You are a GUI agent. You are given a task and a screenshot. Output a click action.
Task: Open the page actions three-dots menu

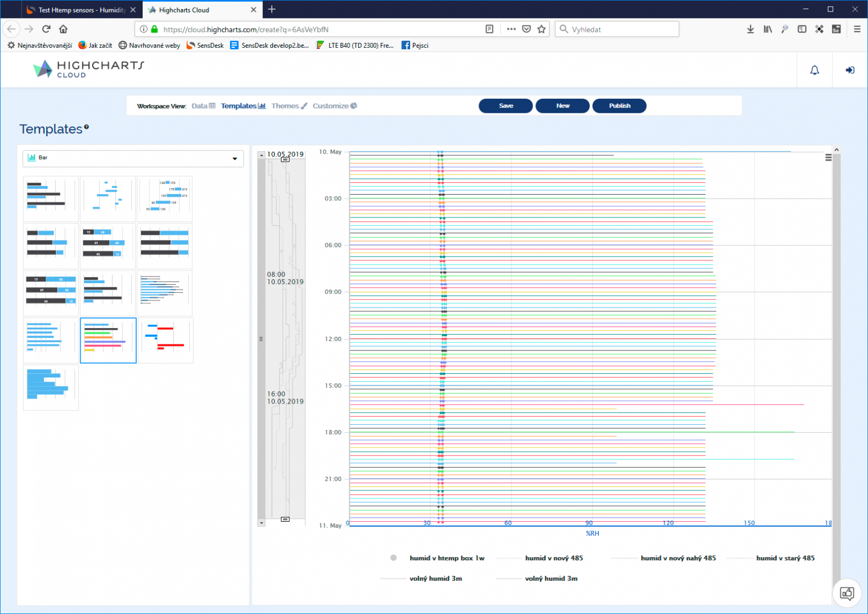tap(511, 29)
